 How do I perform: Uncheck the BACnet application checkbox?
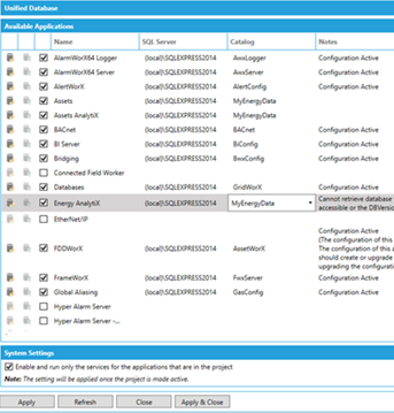click(43, 130)
